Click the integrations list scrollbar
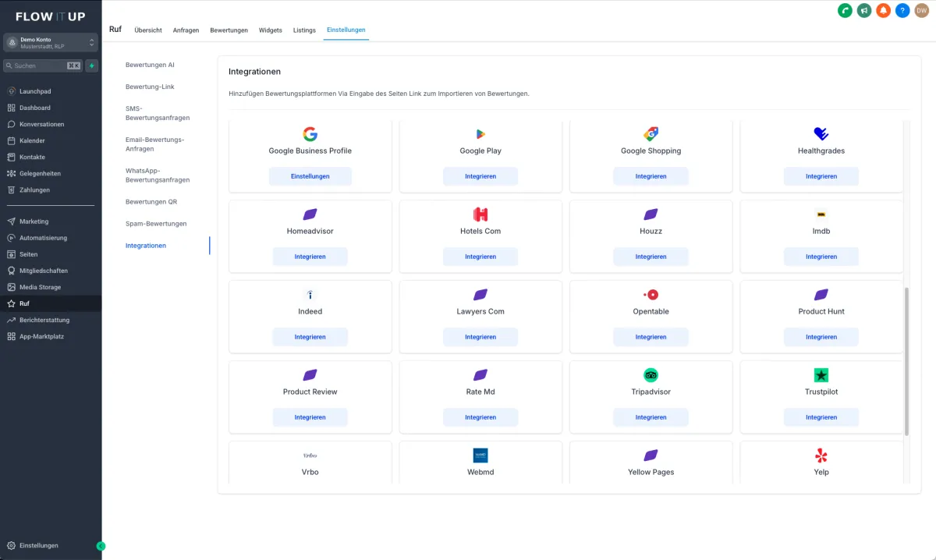Image resolution: width=936 pixels, height=560 pixels. tap(906, 361)
